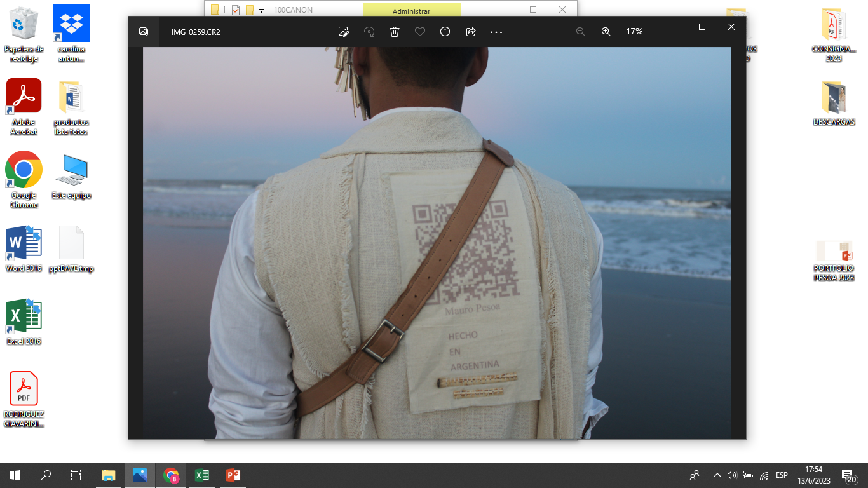The image size is (868, 488).
Task: Switch to Chrome on the taskbar
Action: click(171, 475)
